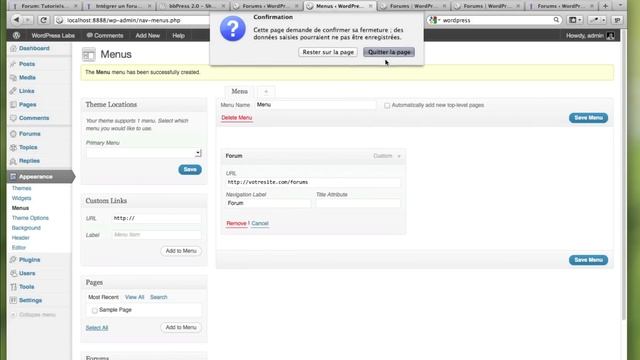
Task: Click the Users icon in sidebar
Action: [13, 273]
